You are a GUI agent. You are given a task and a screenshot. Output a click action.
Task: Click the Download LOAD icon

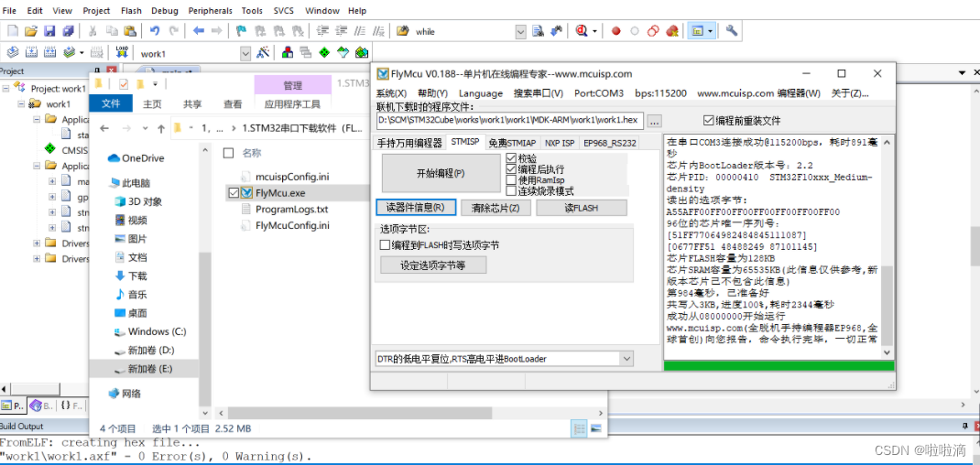coord(123,52)
